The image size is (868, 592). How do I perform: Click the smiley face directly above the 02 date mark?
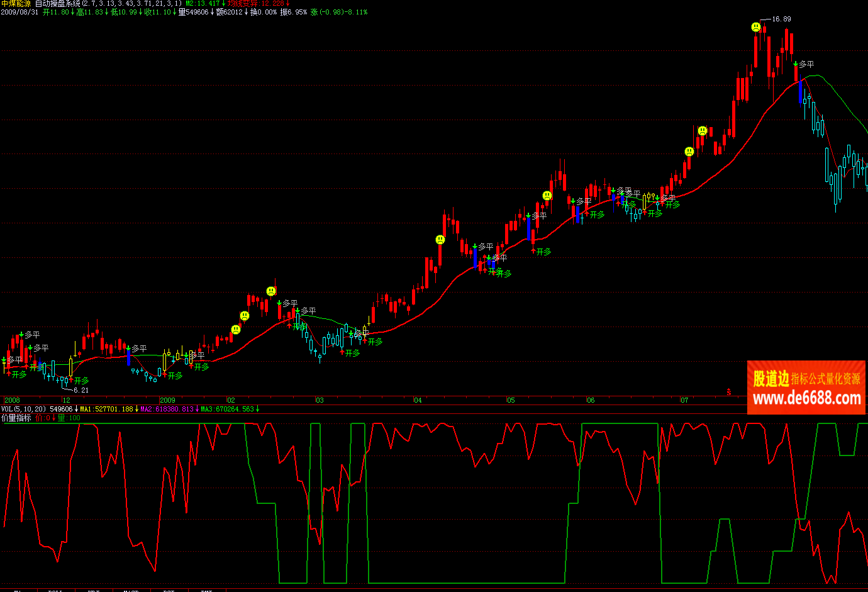236,329
